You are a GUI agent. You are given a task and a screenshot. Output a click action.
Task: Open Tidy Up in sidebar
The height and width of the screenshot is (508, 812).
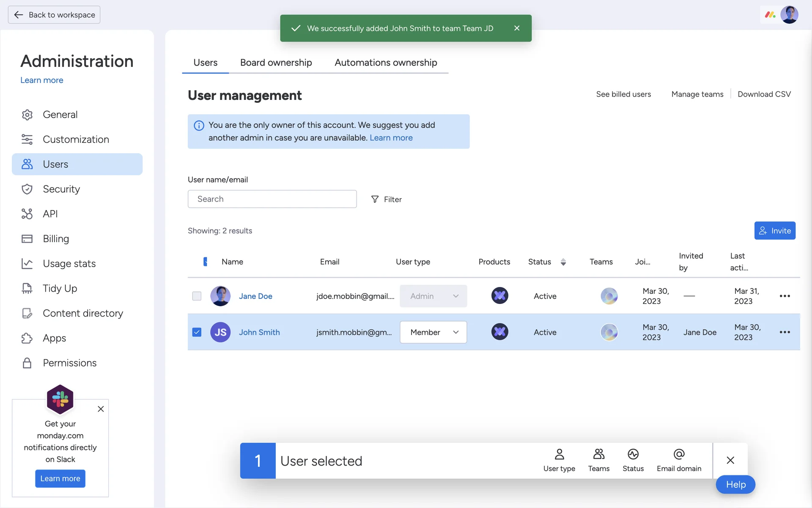(60, 288)
